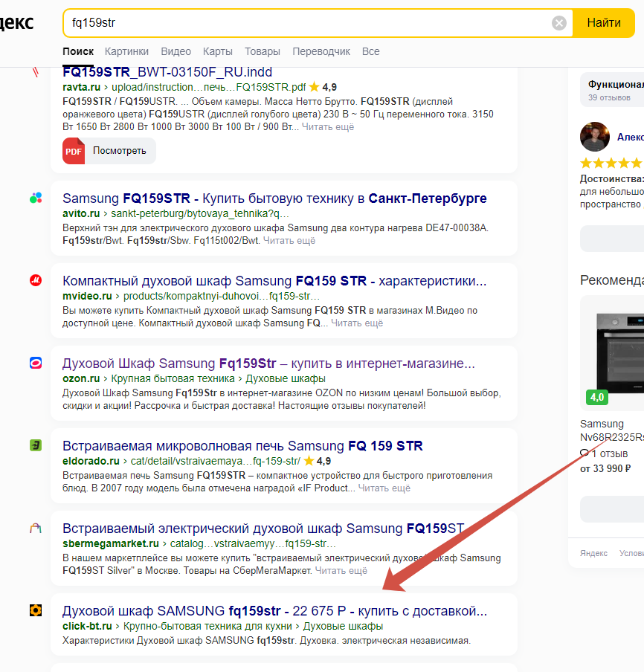Open the FQ159STR_BWT-03150F_RU.indd result
The width and height of the screenshot is (644, 672).
click(x=167, y=72)
